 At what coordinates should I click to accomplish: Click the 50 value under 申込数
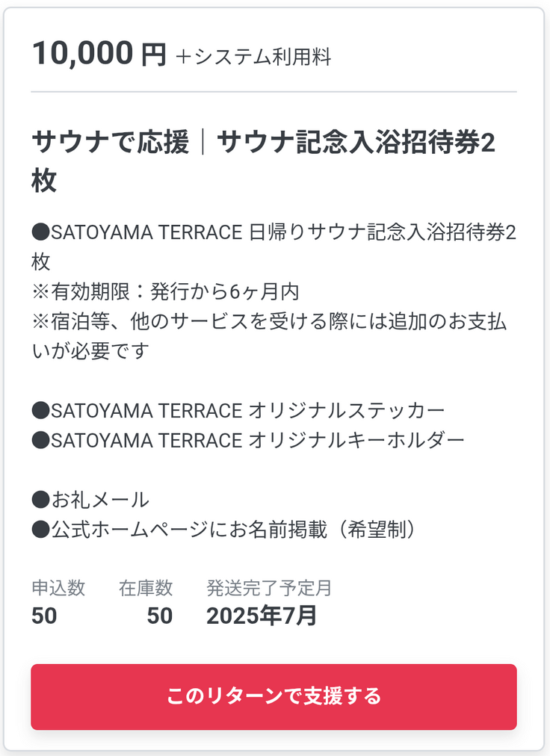coord(44,616)
